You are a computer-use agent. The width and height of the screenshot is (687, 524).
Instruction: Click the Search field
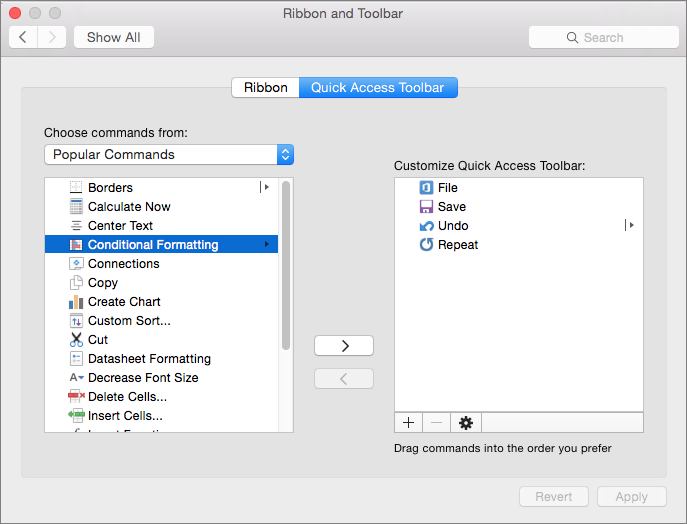[x=603, y=38]
